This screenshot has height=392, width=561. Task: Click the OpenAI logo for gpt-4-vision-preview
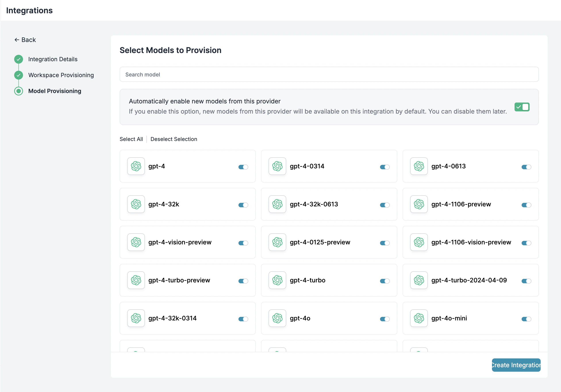136,242
